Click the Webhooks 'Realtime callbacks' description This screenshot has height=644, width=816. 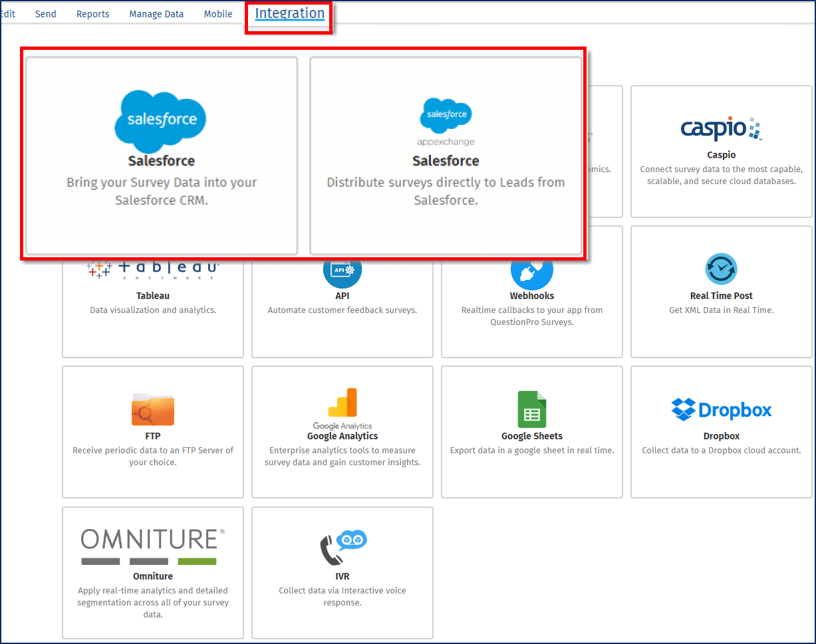pos(532,316)
